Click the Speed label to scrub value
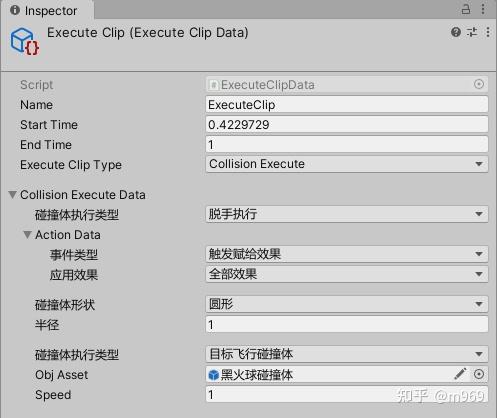The image size is (497, 418). click(x=53, y=395)
